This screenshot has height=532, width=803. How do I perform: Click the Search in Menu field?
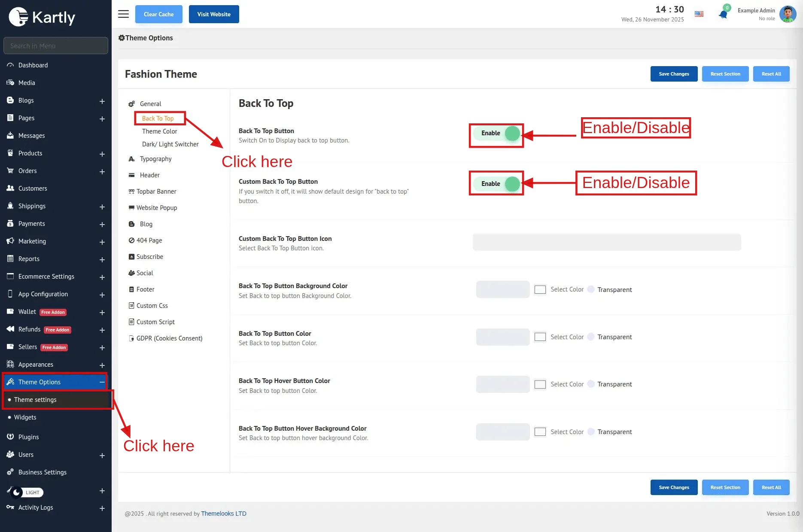click(x=56, y=46)
